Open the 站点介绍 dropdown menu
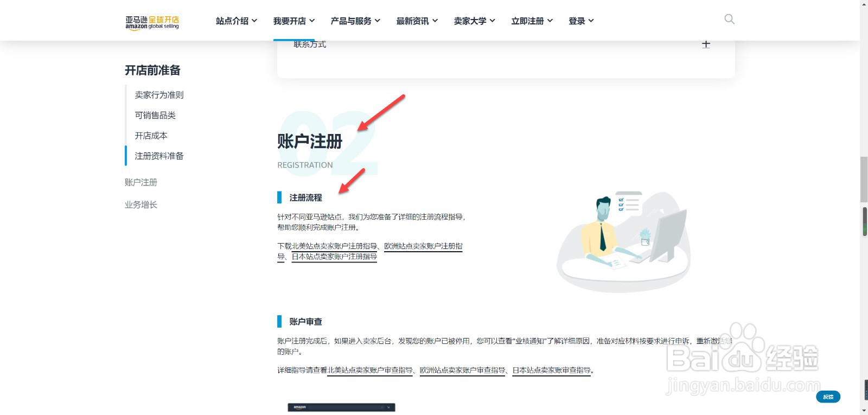Image resolution: width=868 pixels, height=415 pixels. click(x=237, y=21)
